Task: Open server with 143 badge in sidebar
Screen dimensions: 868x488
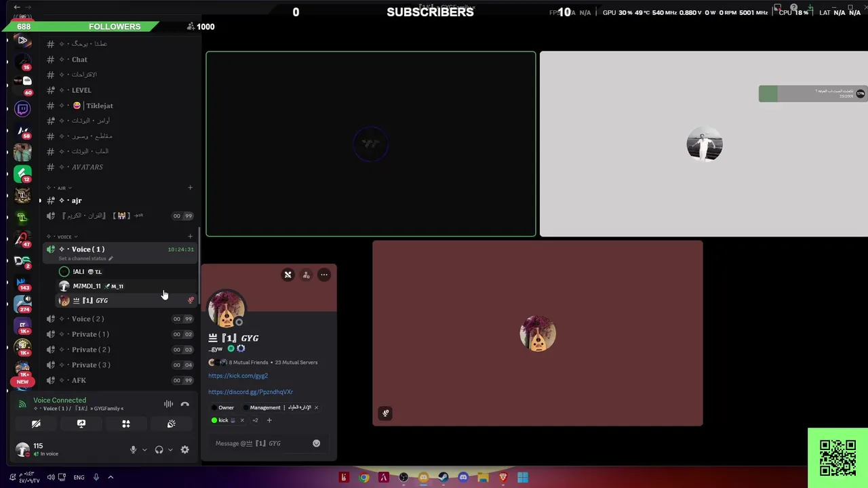Action: (x=22, y=282)
